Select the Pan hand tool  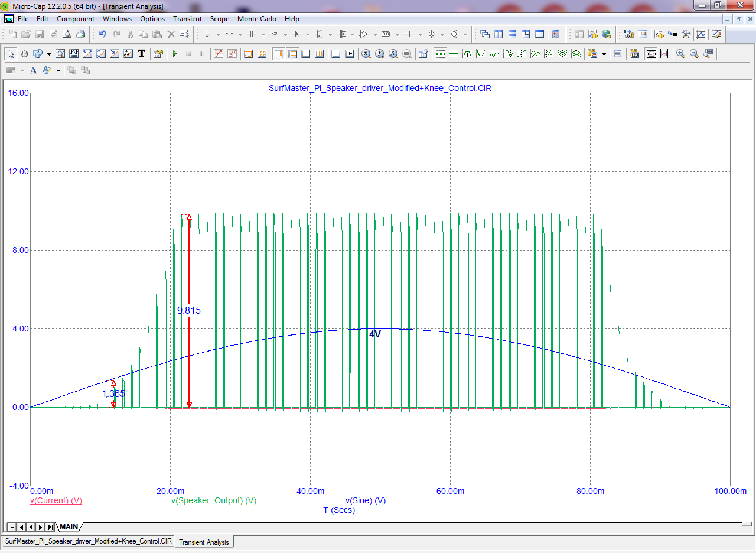click(24, 54)
